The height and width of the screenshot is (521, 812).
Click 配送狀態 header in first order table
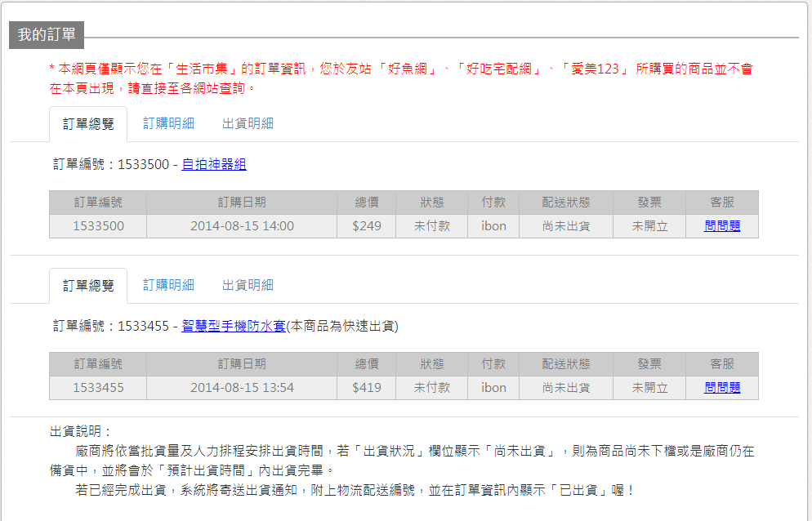click(x=566, y=203)
